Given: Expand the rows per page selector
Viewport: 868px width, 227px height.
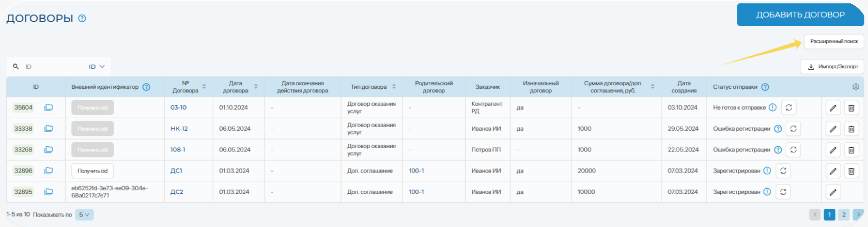Looking at the screenshot, I should 84,215.
